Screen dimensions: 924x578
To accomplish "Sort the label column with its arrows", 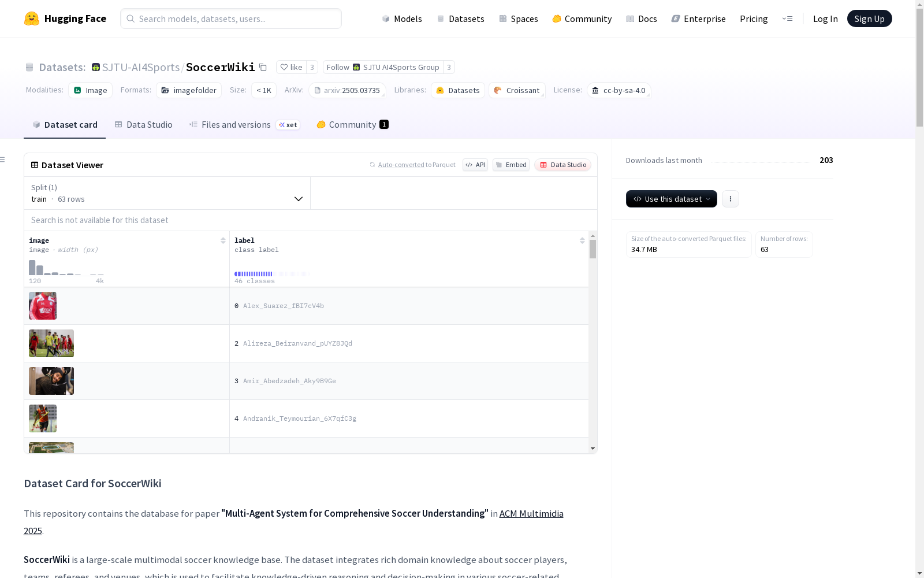I will [x=582, y=240].
